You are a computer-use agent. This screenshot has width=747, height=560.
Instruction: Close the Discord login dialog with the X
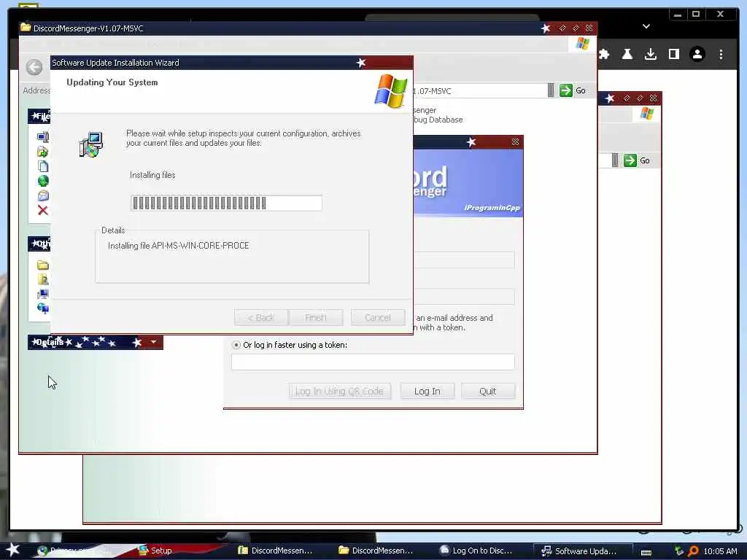[515, 142]
